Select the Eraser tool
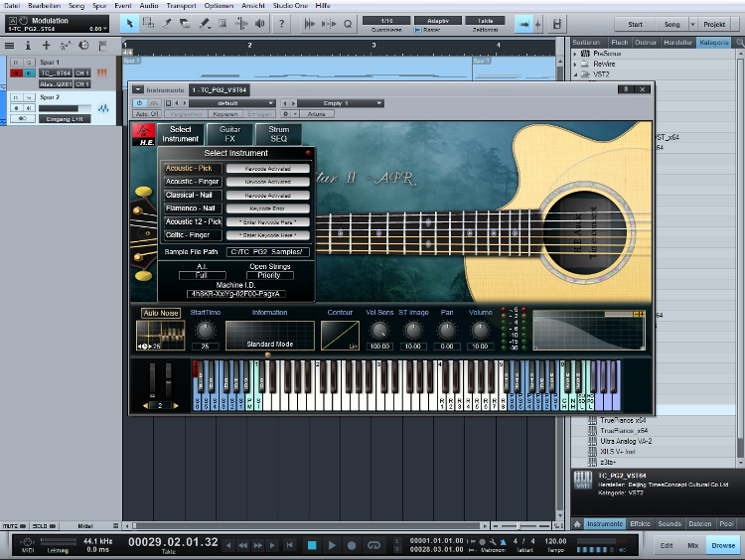Viewport: 745px width, 560px height. pyautogui.click(x=186, y=23)
